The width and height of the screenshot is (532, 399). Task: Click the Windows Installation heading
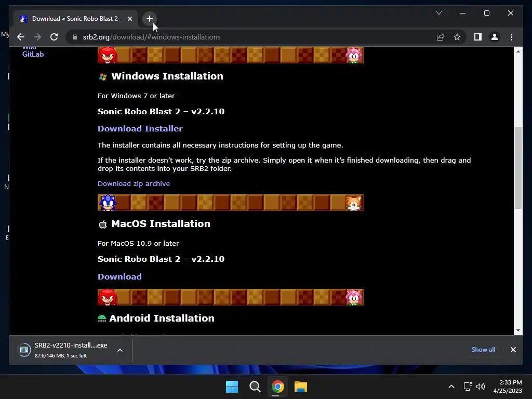pyautogui.click(x=167, y=76)
